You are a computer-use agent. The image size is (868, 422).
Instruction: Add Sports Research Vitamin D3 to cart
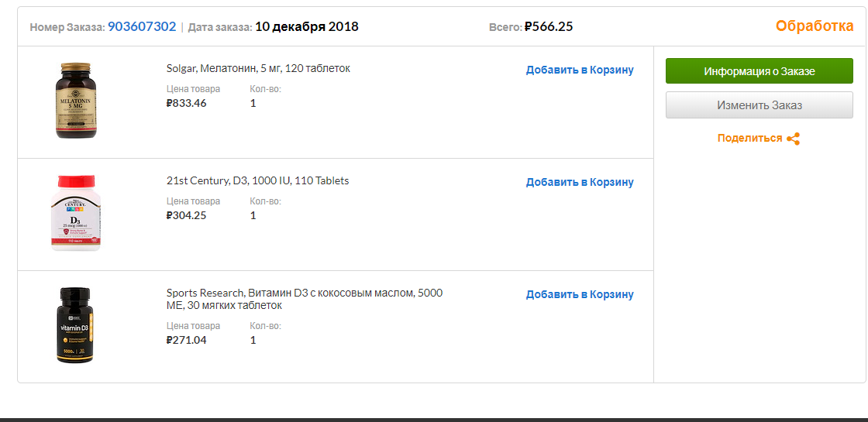tap(580, 294)
